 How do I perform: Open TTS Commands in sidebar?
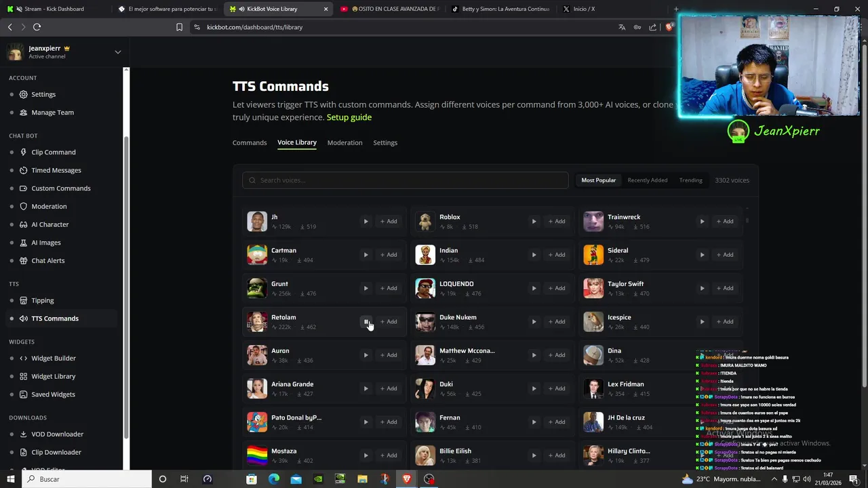pos(62,319)
